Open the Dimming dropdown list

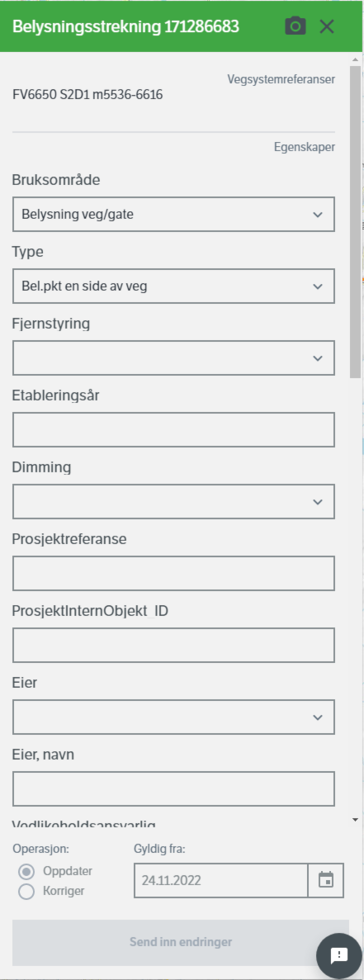(x=173, y=501)
